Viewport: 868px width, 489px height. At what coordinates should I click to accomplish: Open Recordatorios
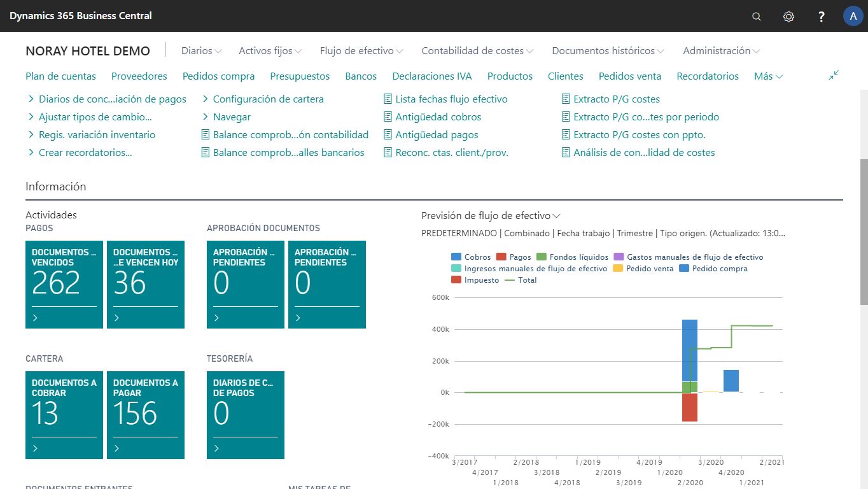[x=708, y=76]
